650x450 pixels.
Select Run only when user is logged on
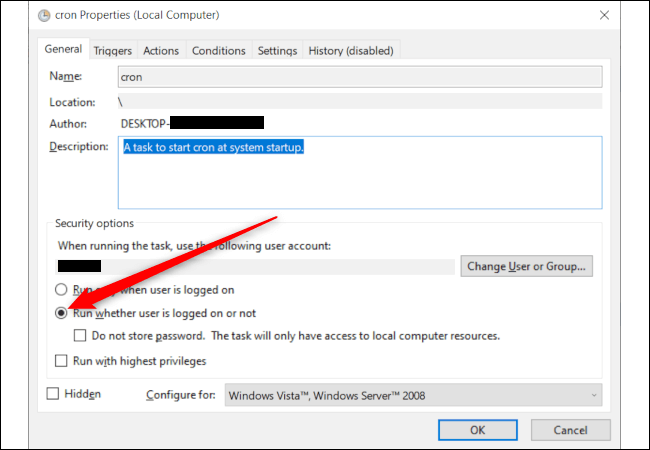pyautogui.click(x=62, y=290)
